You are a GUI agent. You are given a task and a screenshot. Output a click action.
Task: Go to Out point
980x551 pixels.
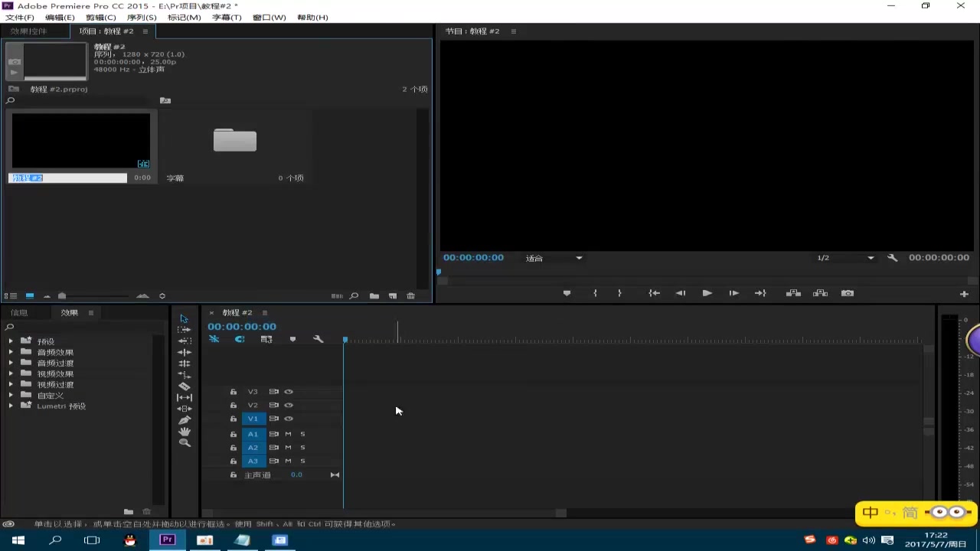(x=760, y=293)
